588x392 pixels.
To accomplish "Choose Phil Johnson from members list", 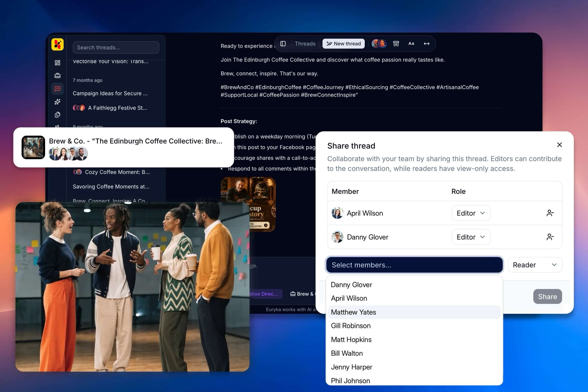I will pyautogui.click(x=414, y=380).
